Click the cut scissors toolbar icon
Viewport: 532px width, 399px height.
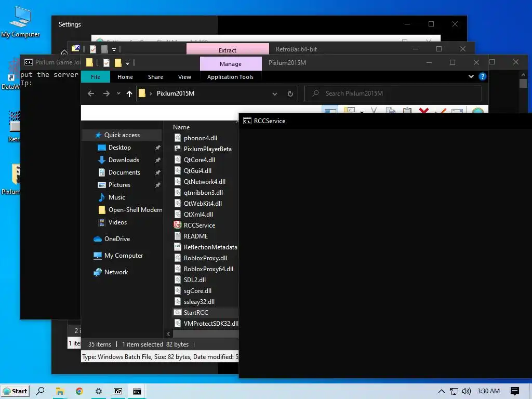(x=374, y=111)
